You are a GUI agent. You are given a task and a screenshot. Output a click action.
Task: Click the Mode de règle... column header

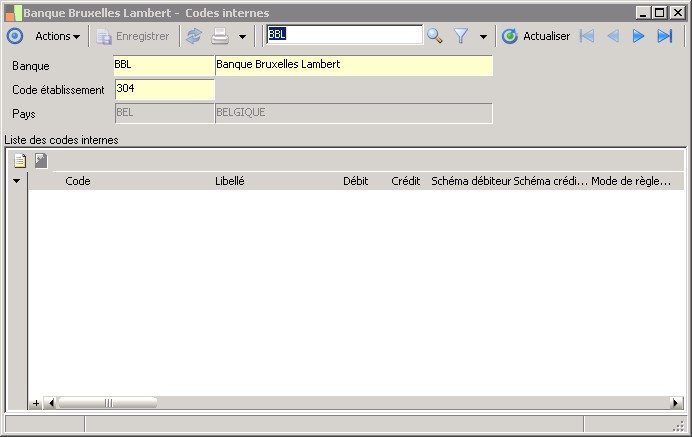(631, 181)
